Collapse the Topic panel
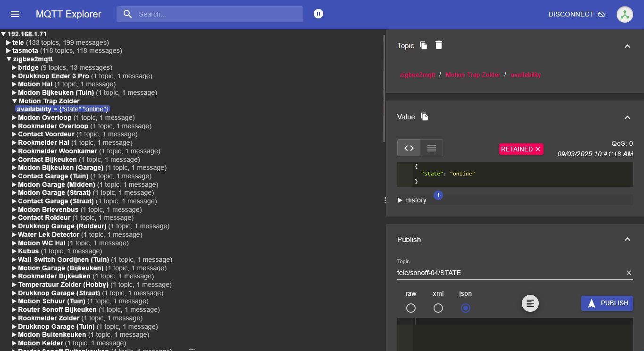Viewport: 644px width, 351px height. click(x=627, y=46)
